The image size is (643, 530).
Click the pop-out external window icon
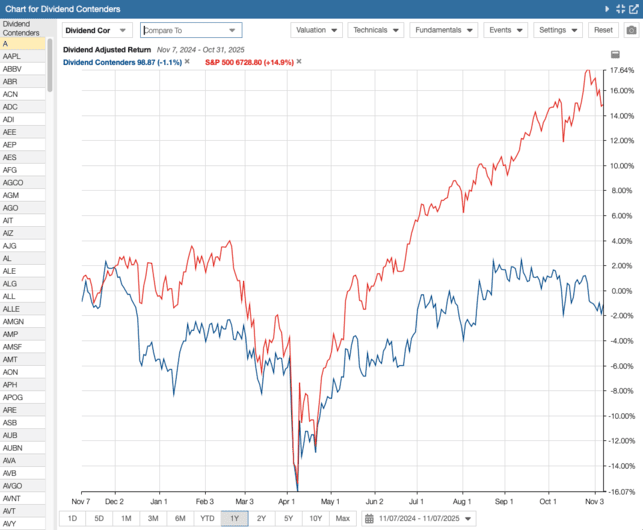click(633, 9)
